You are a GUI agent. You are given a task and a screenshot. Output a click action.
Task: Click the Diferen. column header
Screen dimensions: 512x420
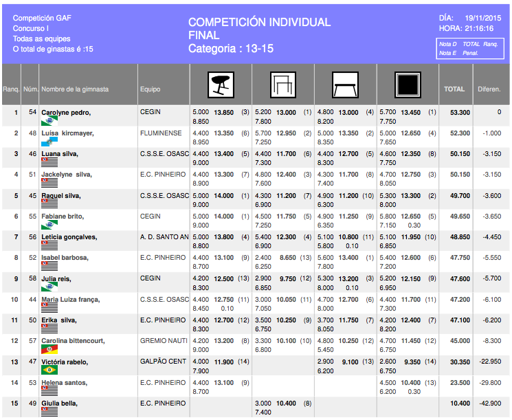[x=489, y=89]
